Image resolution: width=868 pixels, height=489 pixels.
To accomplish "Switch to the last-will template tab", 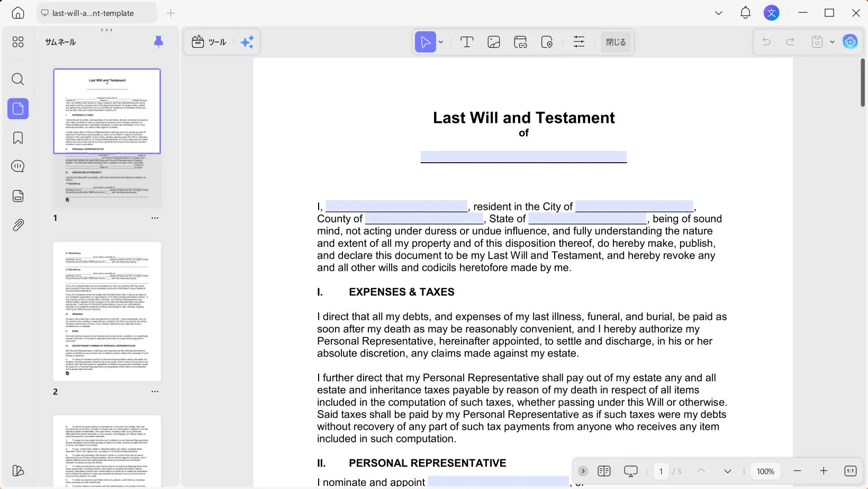I will click(x=96, y=13).
